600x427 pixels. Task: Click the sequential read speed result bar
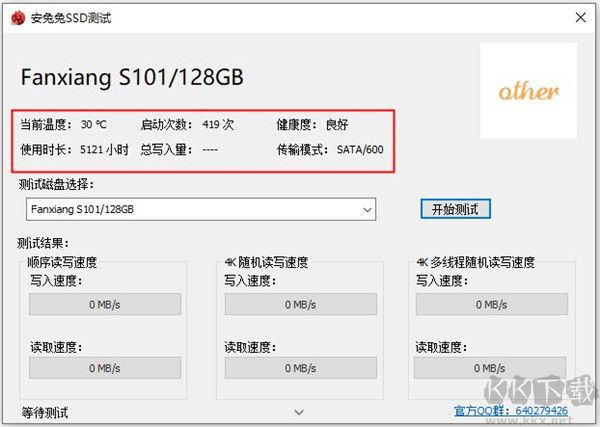[x=105, y=368]
